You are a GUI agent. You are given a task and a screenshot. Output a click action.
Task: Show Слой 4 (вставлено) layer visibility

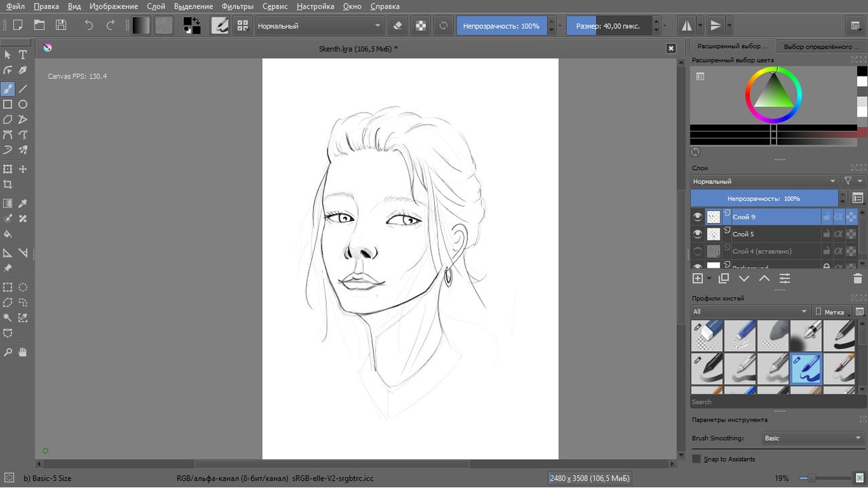tap(697, 251)
